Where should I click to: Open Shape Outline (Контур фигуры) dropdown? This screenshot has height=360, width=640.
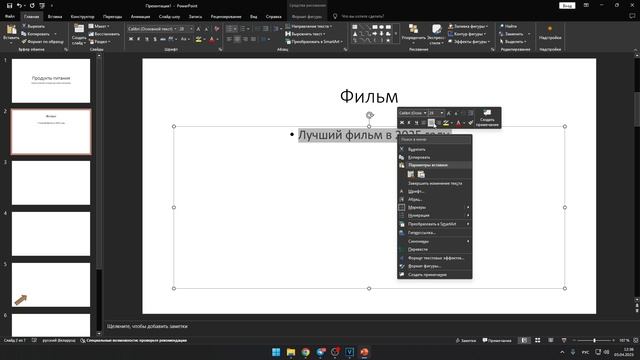[x=467, y=34]
